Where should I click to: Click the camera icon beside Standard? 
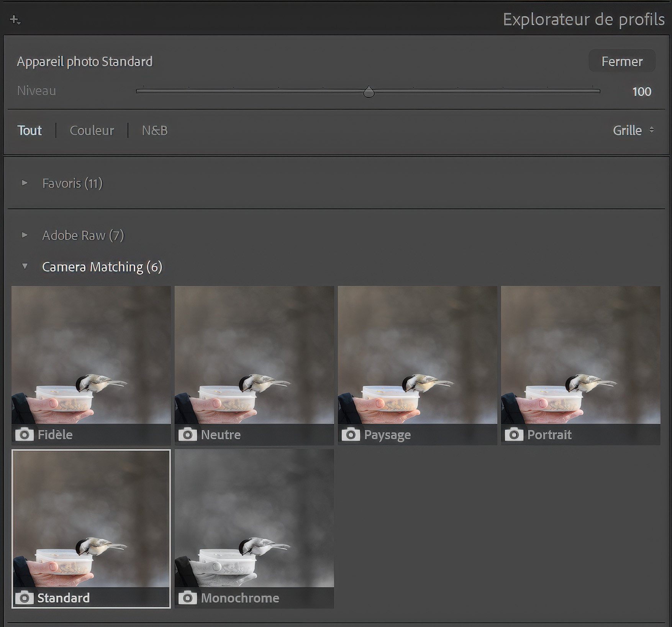pyautogui.click(x=24, y=598)
